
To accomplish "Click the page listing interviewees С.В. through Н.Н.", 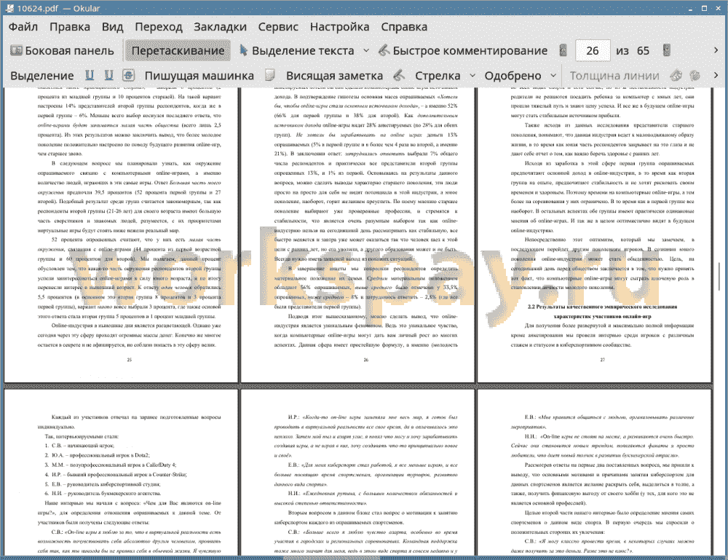I will click(121, 473).
